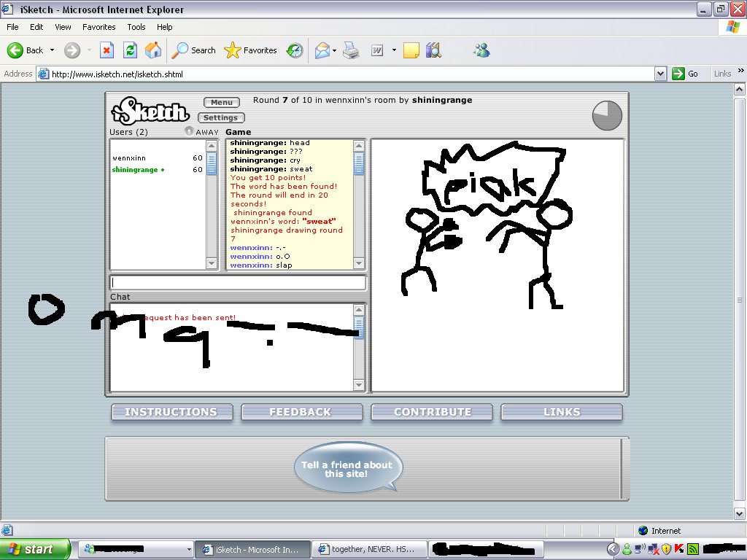
Task: Click the Chat panel scrollbar down arrow
Action: 359,385
